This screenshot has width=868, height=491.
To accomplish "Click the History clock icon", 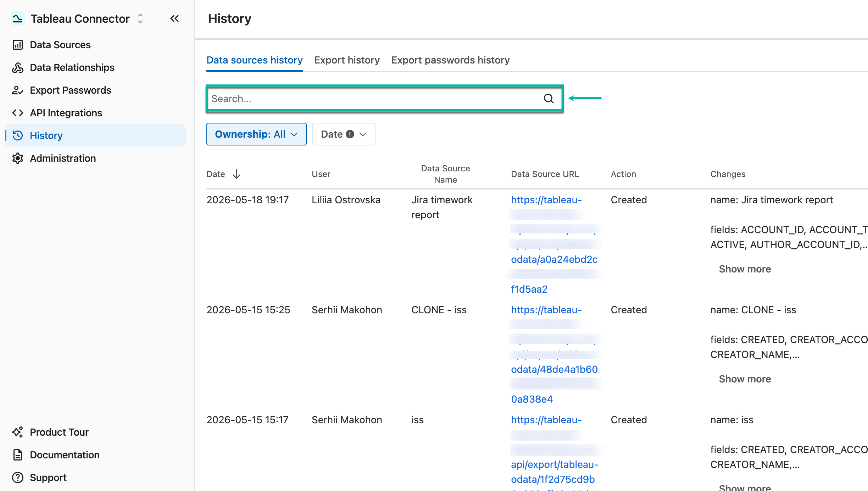I will click(x=18, y=136).
